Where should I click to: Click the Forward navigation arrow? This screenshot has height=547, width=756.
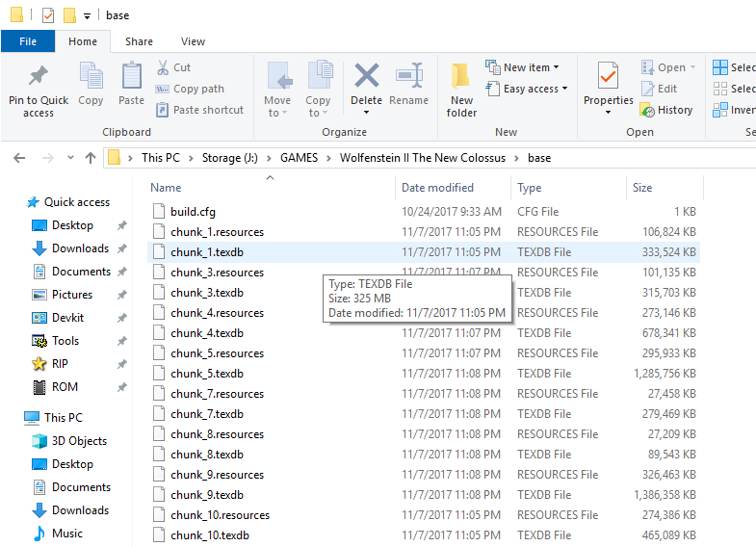(47, 158)
